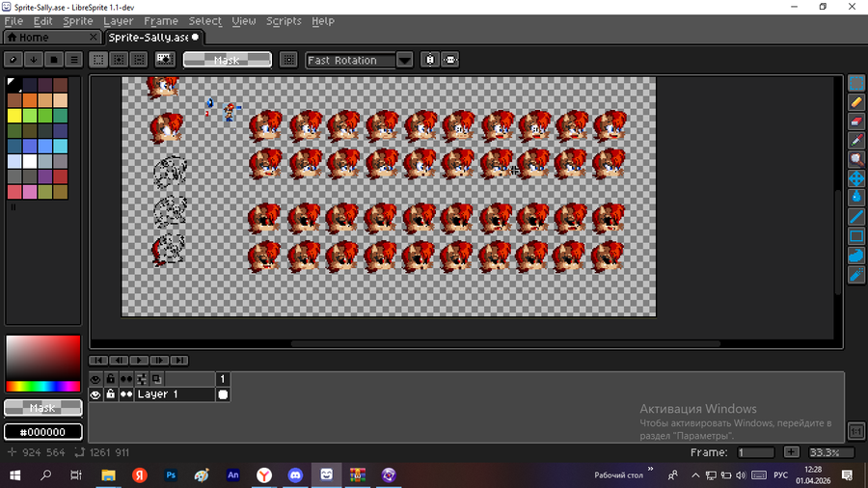This screenshot has height=488, width=868.
Task: Click the rainbow hue slider bar
Action: [42, 386]
